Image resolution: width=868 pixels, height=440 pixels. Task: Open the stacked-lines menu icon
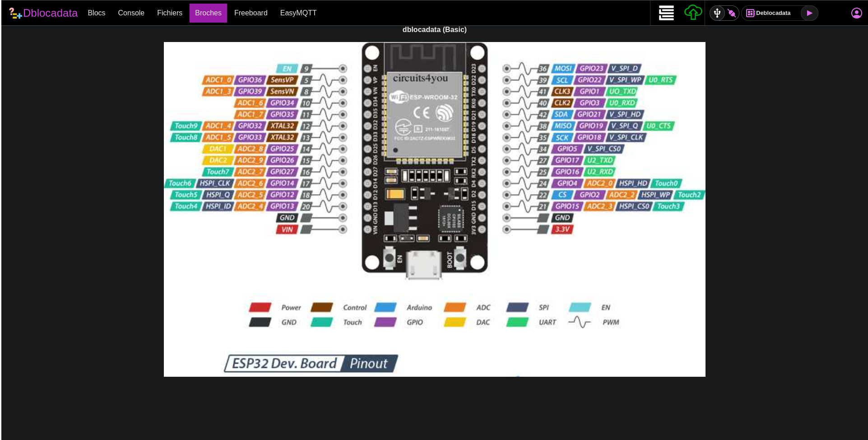point(666,13)
